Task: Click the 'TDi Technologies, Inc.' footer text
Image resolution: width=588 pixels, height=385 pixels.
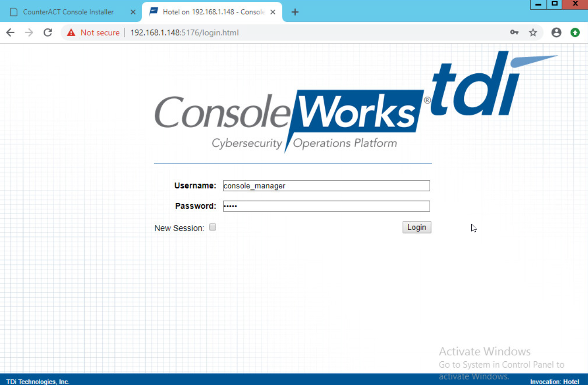Action: [x=38, y=382]
